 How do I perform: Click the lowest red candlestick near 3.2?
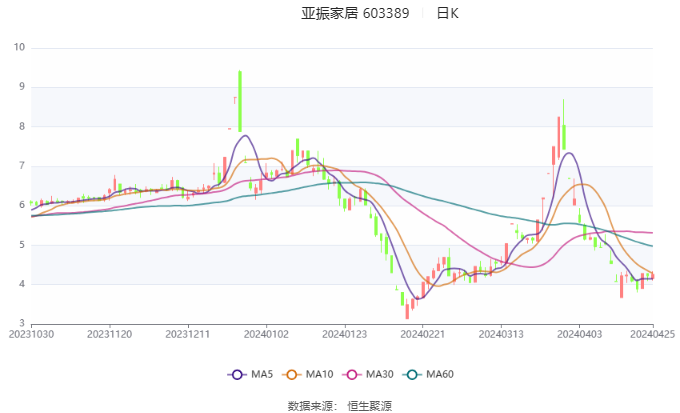tap(407, 311)
